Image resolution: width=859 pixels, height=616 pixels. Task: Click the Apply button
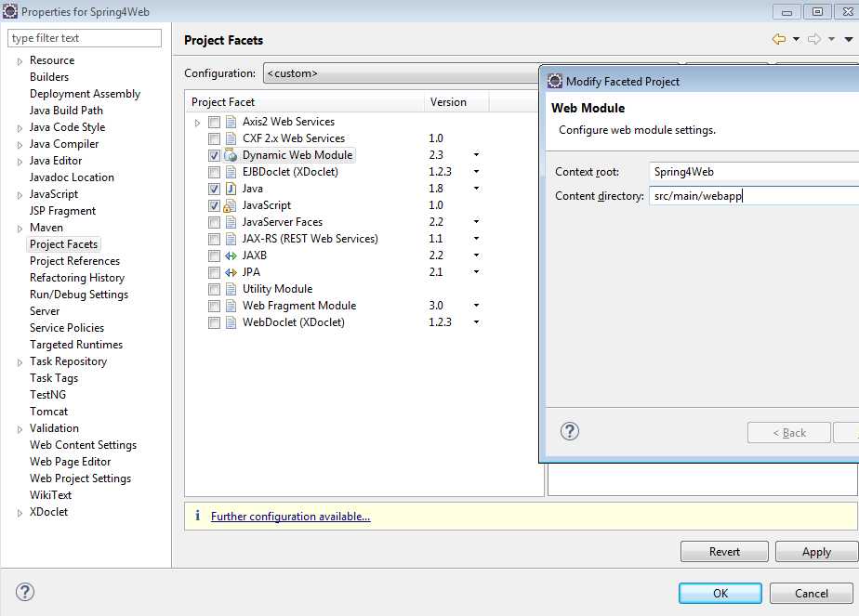pyautogui.click(x=816, y=551)
